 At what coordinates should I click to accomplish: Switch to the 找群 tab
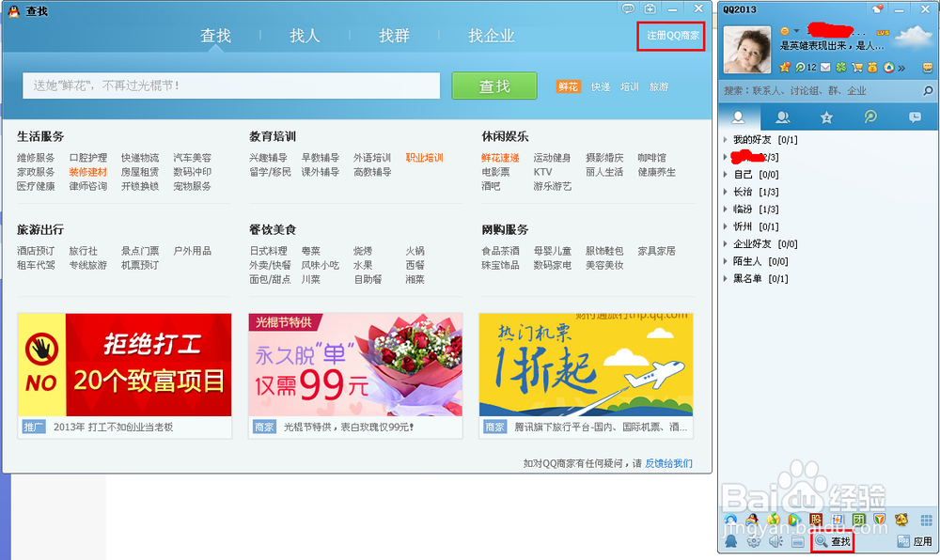click(x=394, y=36)
